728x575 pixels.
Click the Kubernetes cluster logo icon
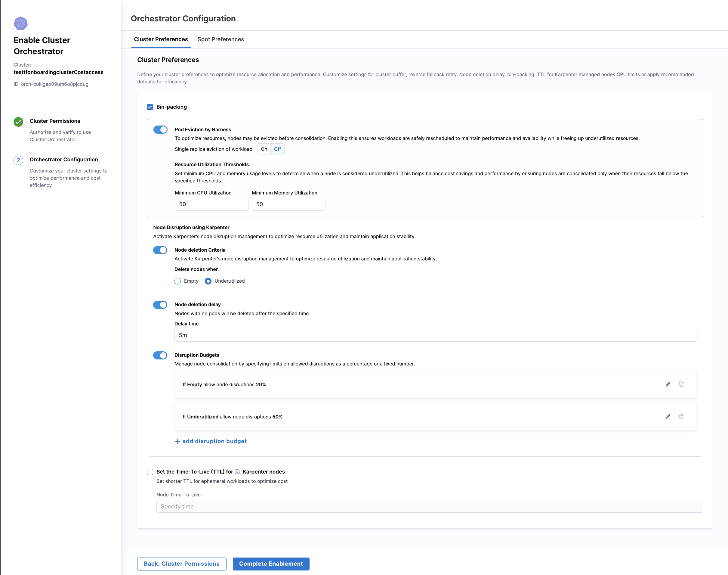pos(20,23)
